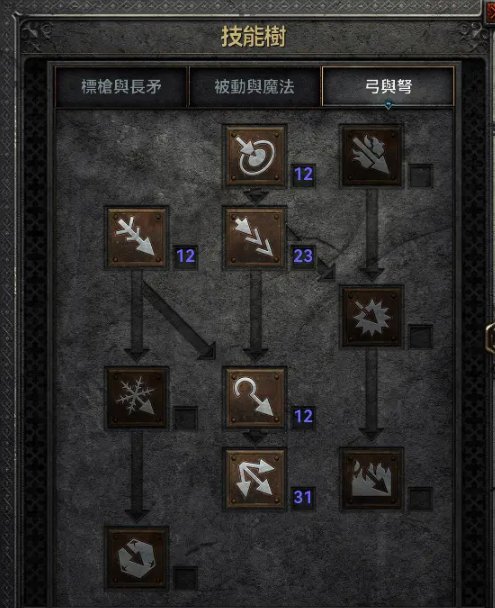Click the empty level box beside Ice Arrow
Viewport: 495px width, 608px height.
(x=185, y=418)
